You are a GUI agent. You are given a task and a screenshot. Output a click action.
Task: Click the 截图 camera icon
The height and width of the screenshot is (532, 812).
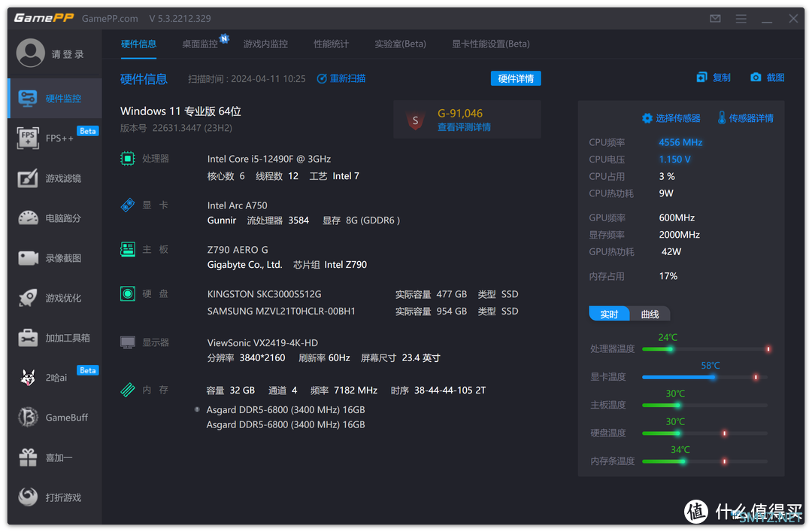pos(756,78)
